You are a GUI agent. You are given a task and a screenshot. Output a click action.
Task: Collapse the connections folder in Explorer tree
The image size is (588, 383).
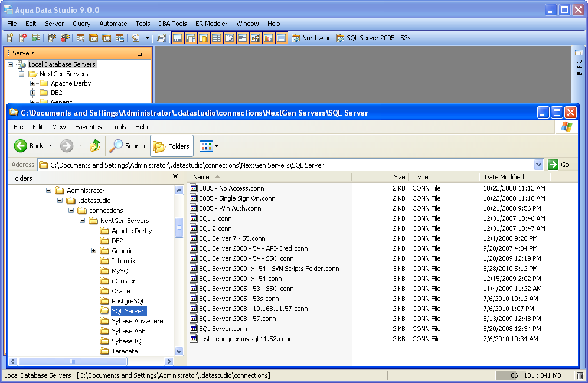pos(71,211)
